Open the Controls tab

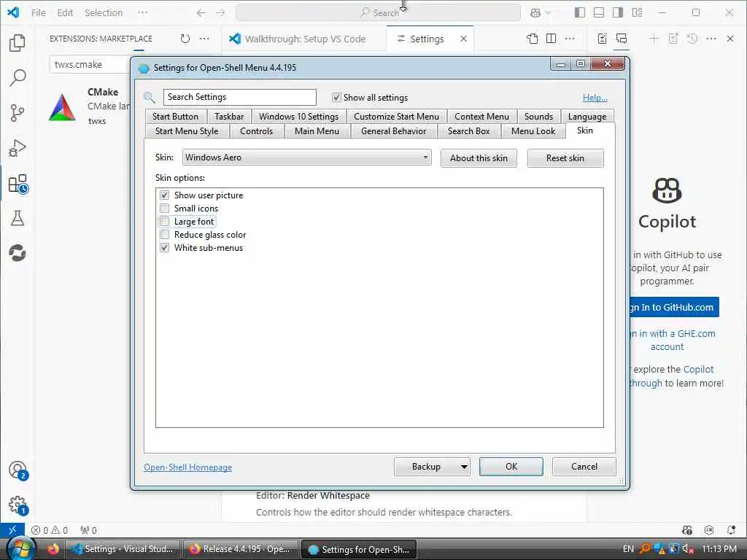tap(256, 131)
